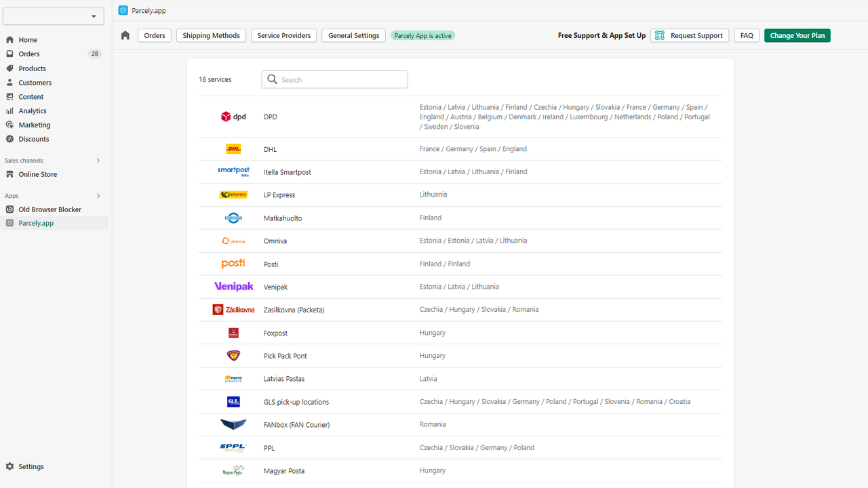Click the Request Support button
The image size is (868, 488).
(690, 36)
